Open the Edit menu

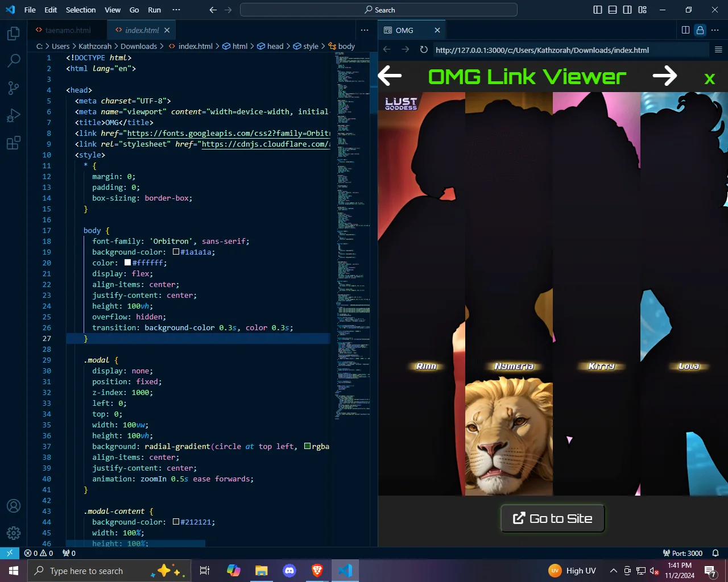[51, 10]
